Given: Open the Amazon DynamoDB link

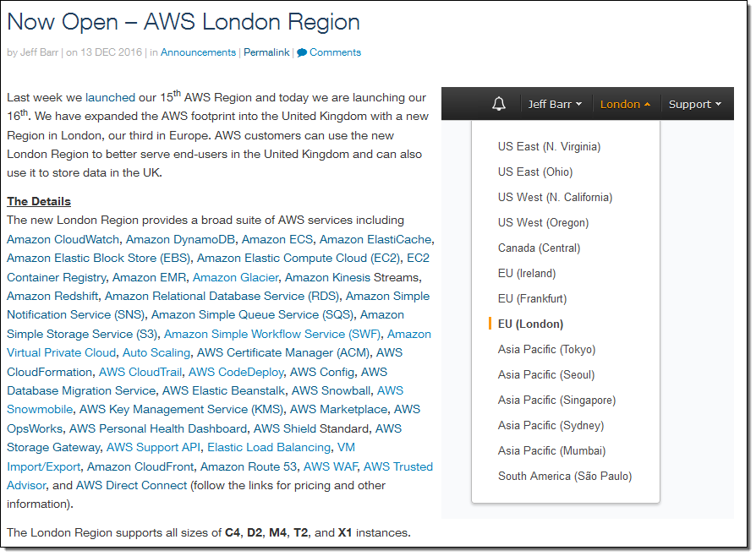Looking at the screenshot, I should 180,239.
